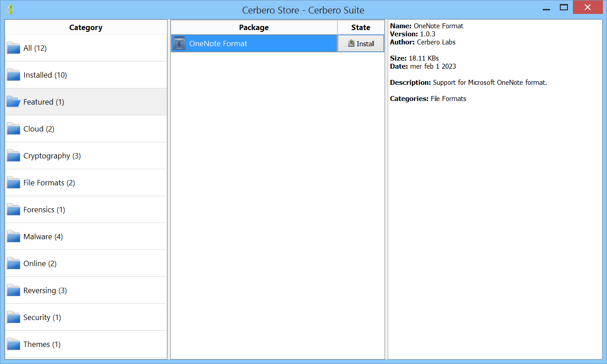The image size is (607, 364).
Task: Select the Reversing (3) category
Action: (x=86, y=290)
